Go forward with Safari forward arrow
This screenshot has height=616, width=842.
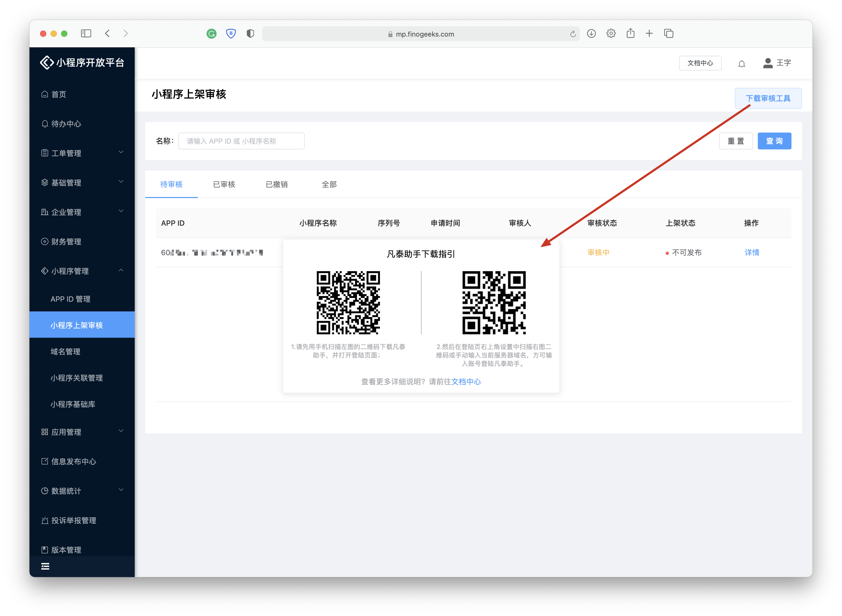pyautogui.click(x=126, y=34)
